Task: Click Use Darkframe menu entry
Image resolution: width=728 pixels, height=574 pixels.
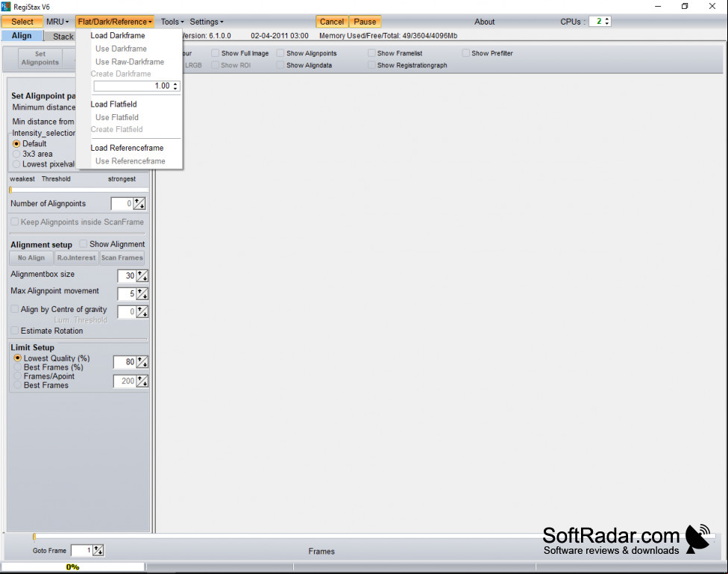Action: pos(121,49)
